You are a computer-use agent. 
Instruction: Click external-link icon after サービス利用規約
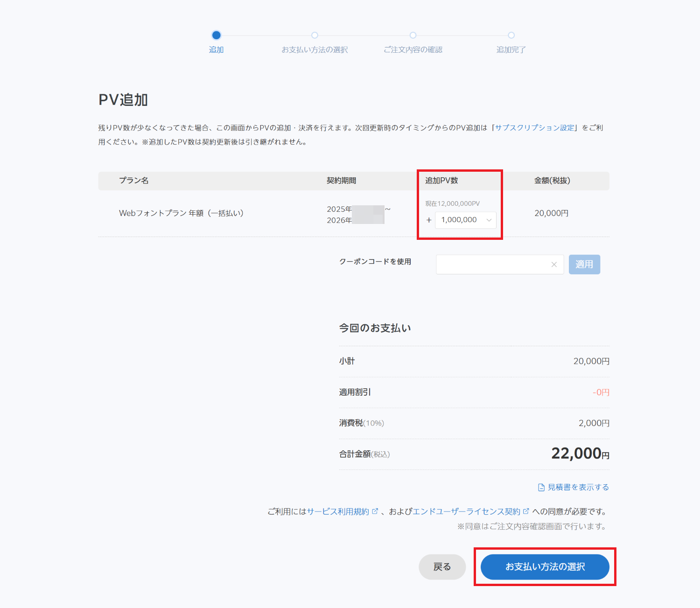pyautogui.click(x=375, y=511)
